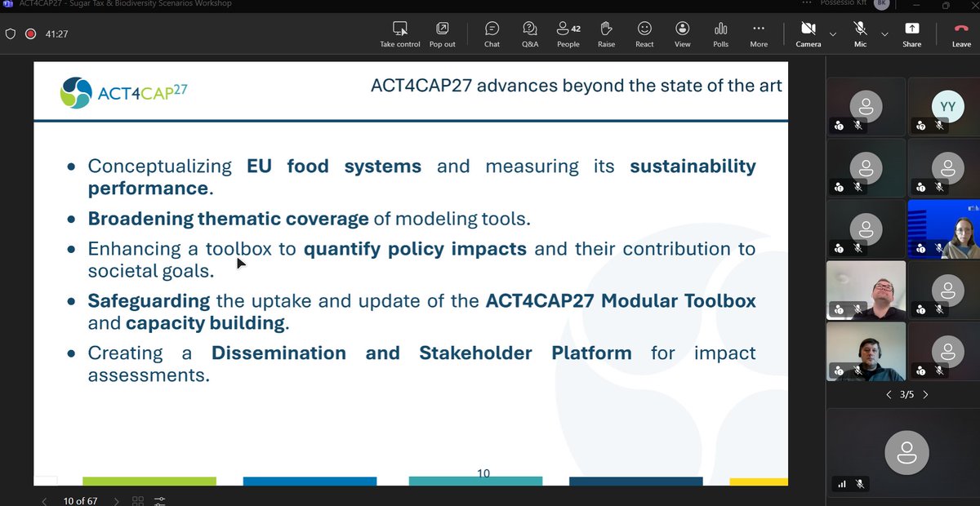Viewport: 980px width, 506px height.
Task: Click the Share screen button
Action: pyautogui.click(x=911, y=34)
